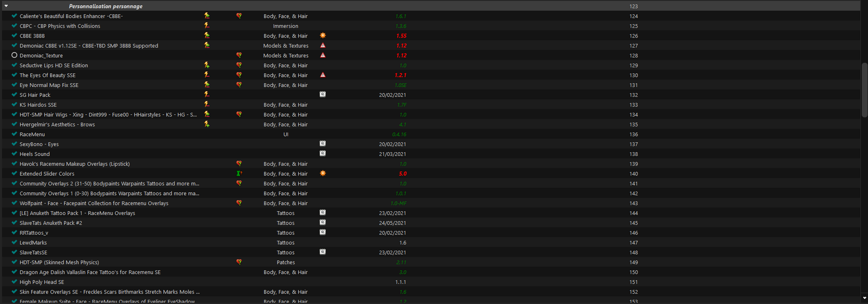This screenshot has height=304, width=868.
Task: Click version 1.1.1 of High Poly Head SE
Action: click(401, 282)
